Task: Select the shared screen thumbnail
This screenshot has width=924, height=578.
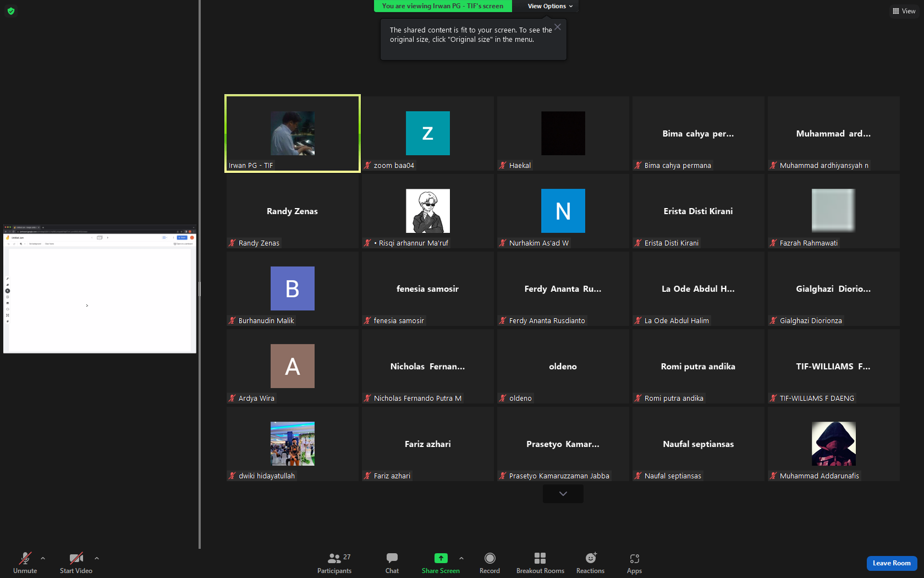Action: tap(100, 289)
